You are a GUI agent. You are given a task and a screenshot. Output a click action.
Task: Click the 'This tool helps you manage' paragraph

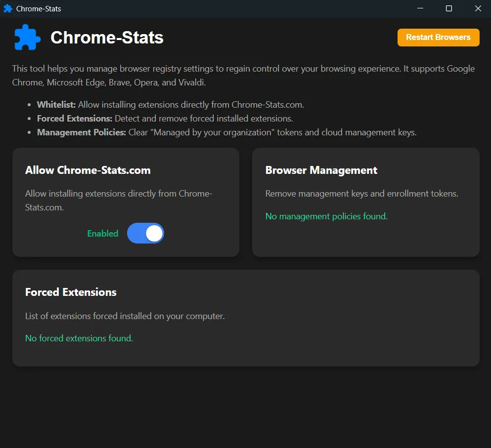pos(243,76)
